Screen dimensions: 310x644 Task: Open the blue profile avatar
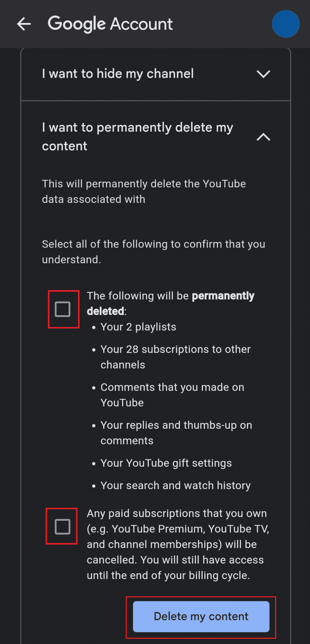point(286,24)
